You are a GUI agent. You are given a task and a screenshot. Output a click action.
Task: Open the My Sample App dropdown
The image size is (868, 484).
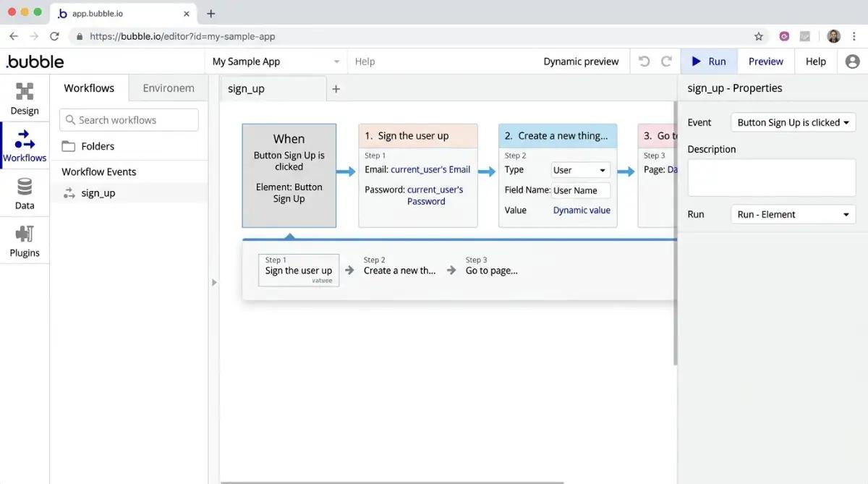(x=276, y=61)
